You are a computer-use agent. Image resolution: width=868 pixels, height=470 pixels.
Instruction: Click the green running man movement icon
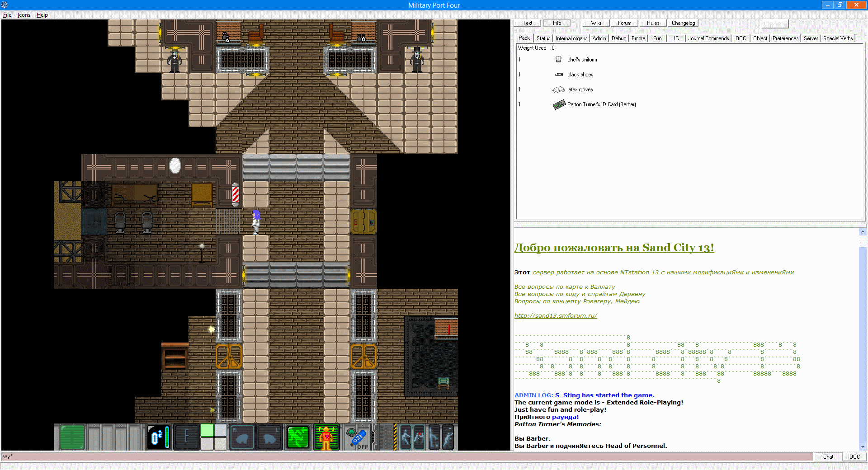(x=297, y=437)
